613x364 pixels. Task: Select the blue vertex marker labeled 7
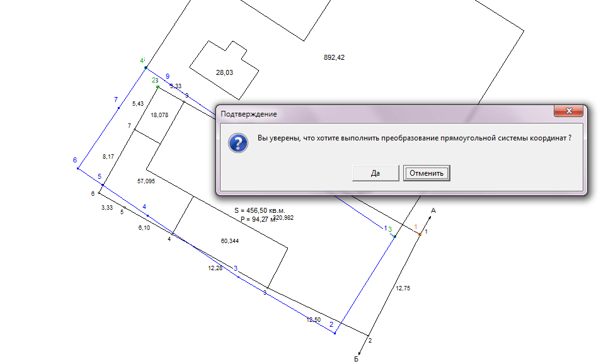[x=119, y=108]
